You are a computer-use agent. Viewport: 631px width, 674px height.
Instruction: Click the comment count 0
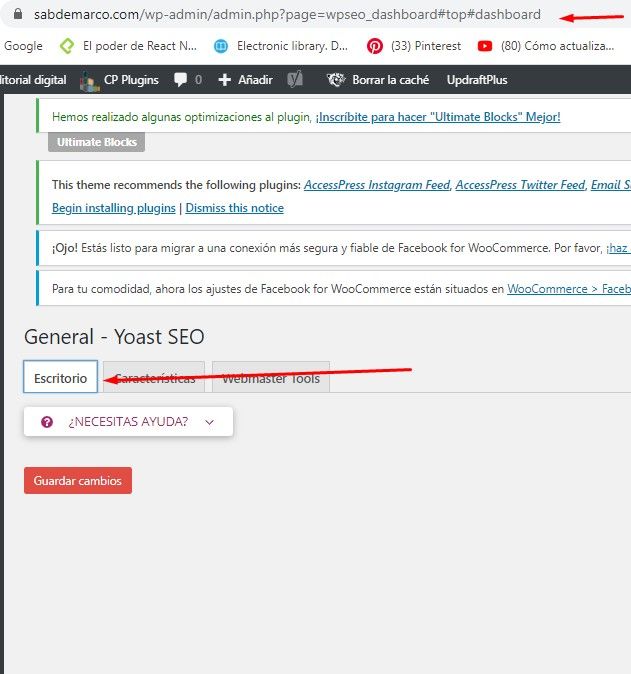(x=198, y=80)
